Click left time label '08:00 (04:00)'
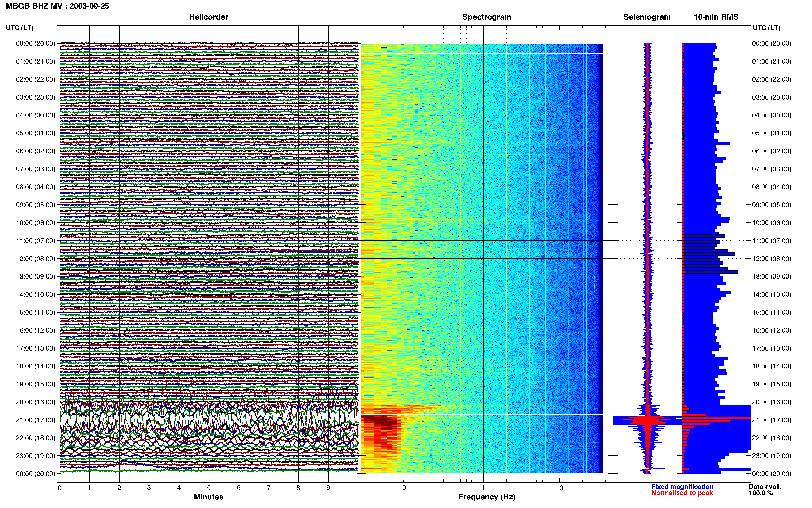The width and height of the screenshot is (812, 508). coord(36,187)
